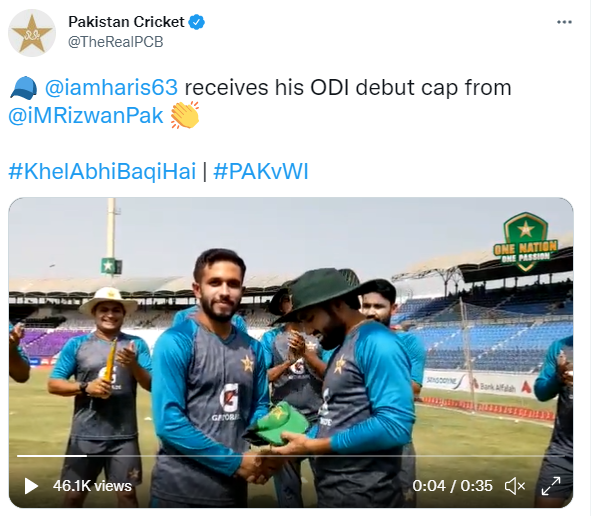Click the Pakistan Cricket star profile avatar

(x=32, y=33)
